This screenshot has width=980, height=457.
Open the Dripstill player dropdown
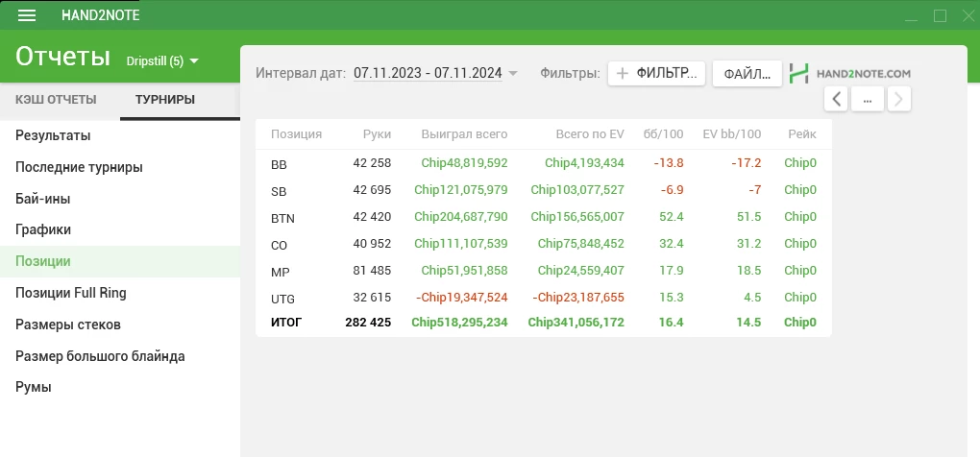[162, 61]
